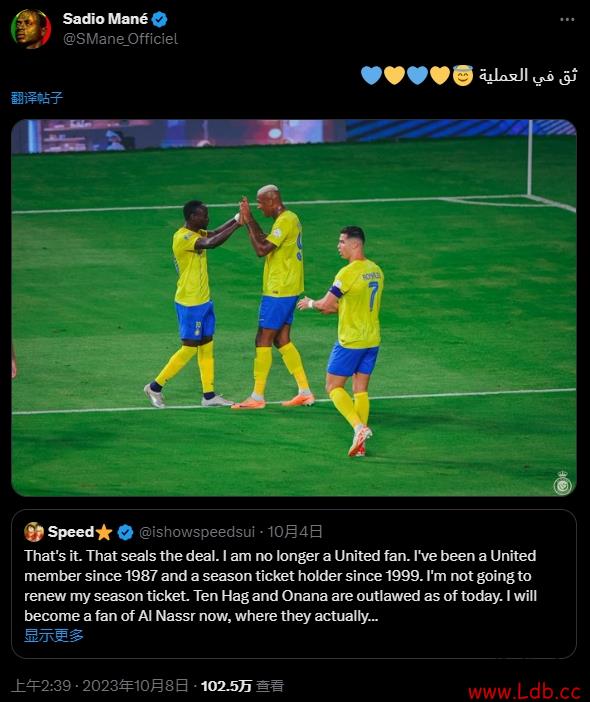
Task: Click Sadio Mané's profile avatar
Action: click(31, 29)
